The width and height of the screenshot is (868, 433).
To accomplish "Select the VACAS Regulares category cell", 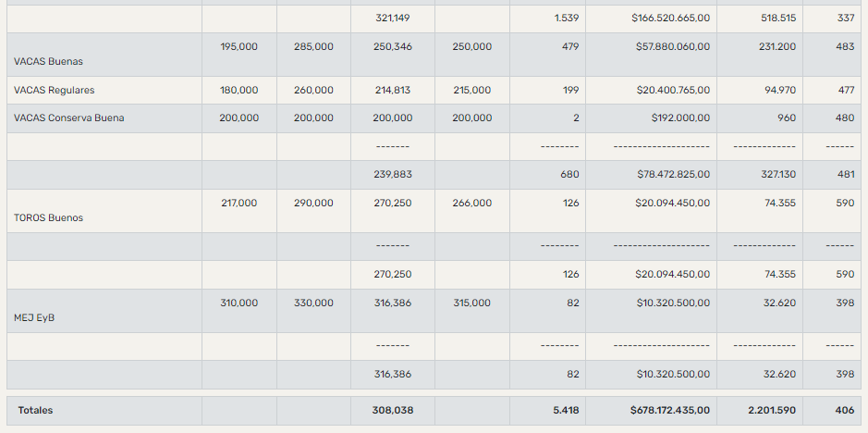I will point(55,91).
